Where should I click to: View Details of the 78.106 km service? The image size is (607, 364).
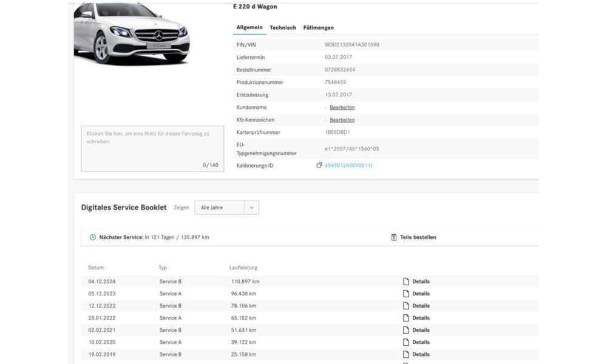(x=421, y=306)
